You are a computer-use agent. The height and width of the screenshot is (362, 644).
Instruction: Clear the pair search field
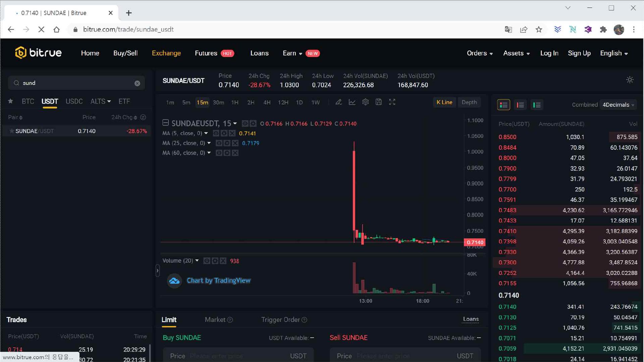[137, 83]
